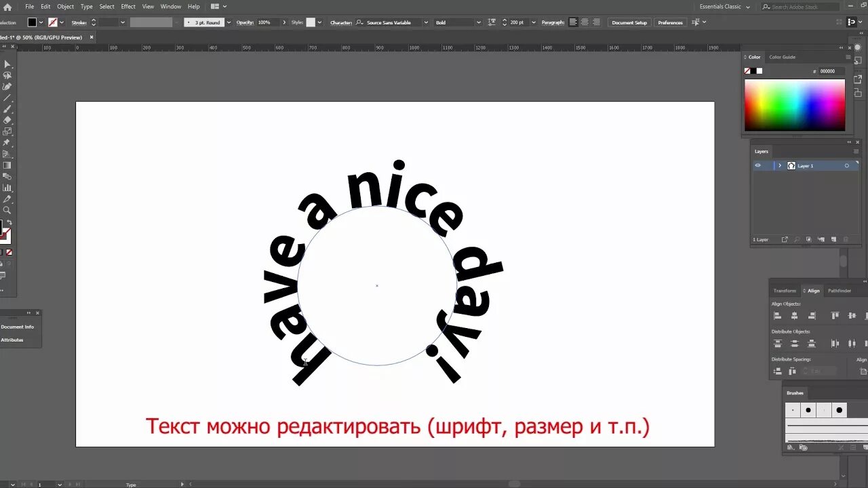868x488 pixels.
Task: Click the fill color swatch in control bar
Action: (x=32, y=22)
